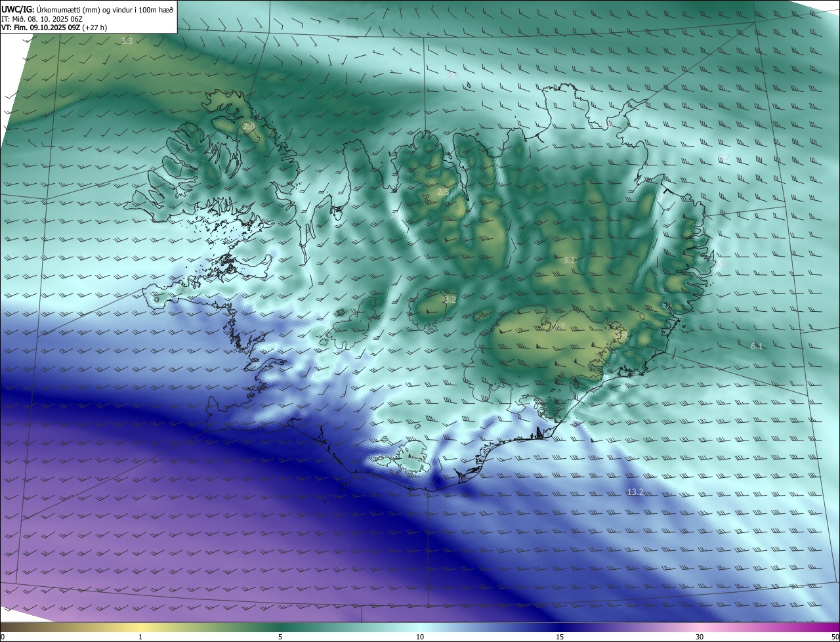The width and height of the screenshot is (840, 642).
Task: Click the 2.5 value label on the map
Action: [x=443, y=192]
